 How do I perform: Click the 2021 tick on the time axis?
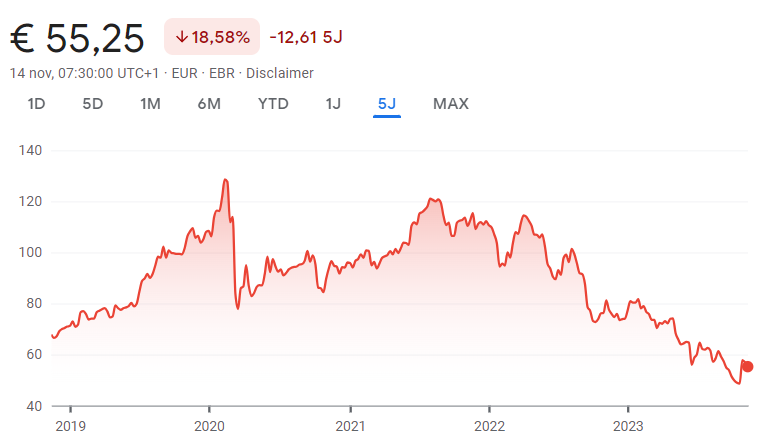[x=350, y=426]
